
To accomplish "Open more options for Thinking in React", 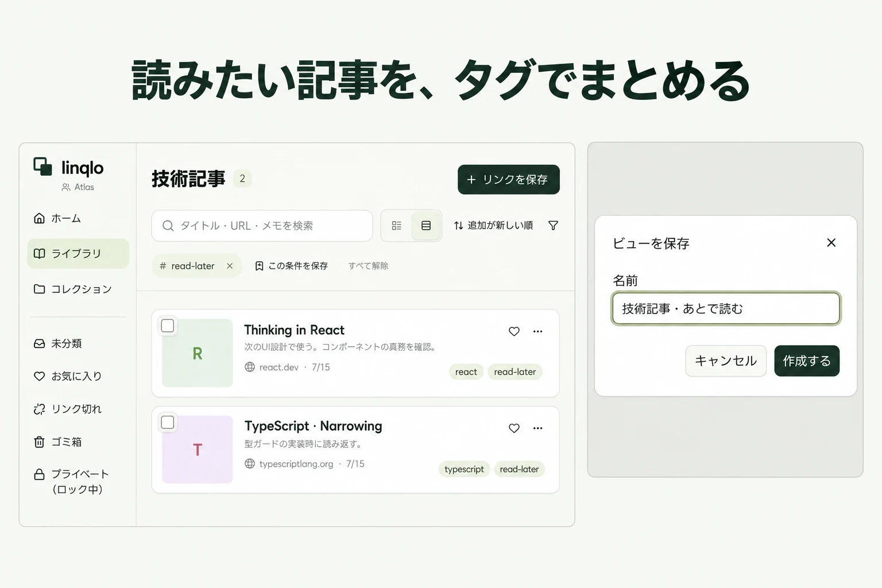I will (537, 331).
